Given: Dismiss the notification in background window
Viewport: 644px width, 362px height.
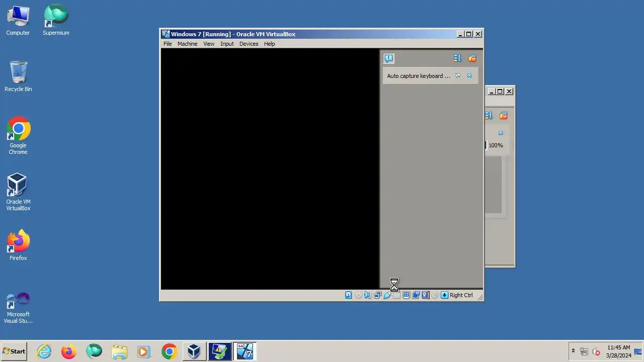Looking at the screenshot, I should (x=501, y=133).
